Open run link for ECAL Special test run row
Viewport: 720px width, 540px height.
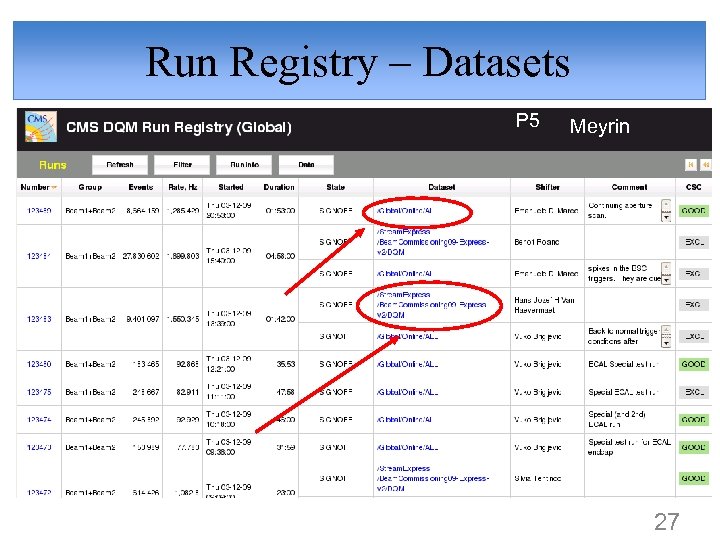(x=39, y=364)
